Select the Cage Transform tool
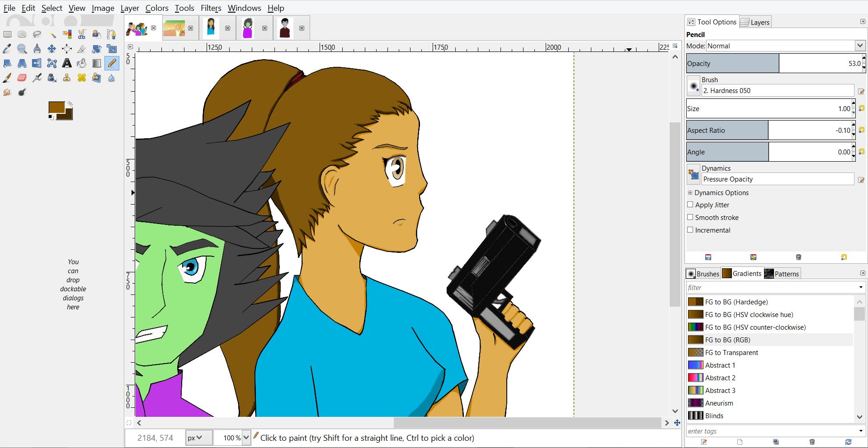 (x=52, y=63)
